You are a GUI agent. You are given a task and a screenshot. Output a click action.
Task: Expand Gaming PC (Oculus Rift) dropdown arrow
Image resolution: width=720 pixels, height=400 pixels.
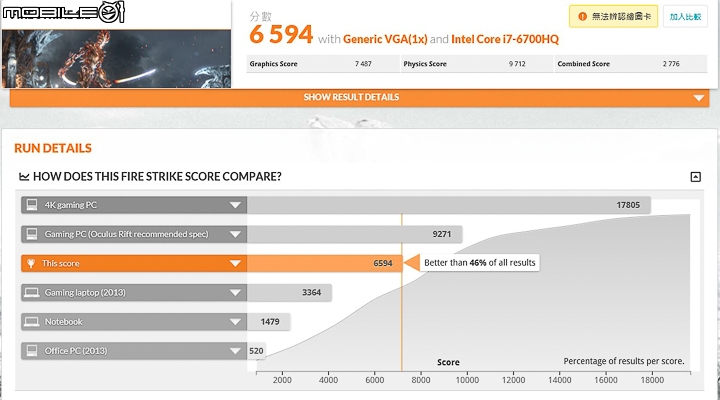point(235,234)
